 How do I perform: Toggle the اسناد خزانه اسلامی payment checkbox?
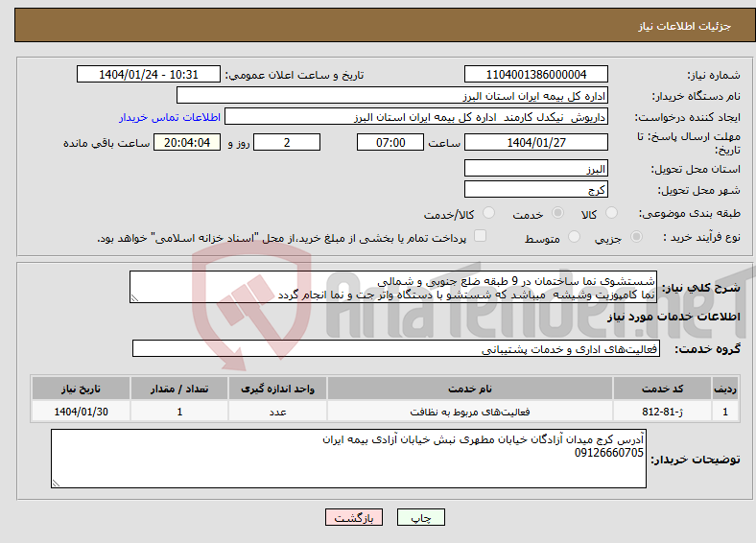481,235
